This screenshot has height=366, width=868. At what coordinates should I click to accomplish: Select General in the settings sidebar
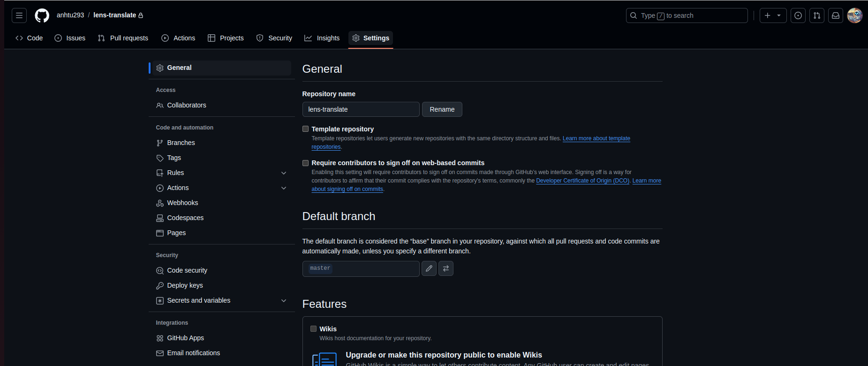coord(222,68)
